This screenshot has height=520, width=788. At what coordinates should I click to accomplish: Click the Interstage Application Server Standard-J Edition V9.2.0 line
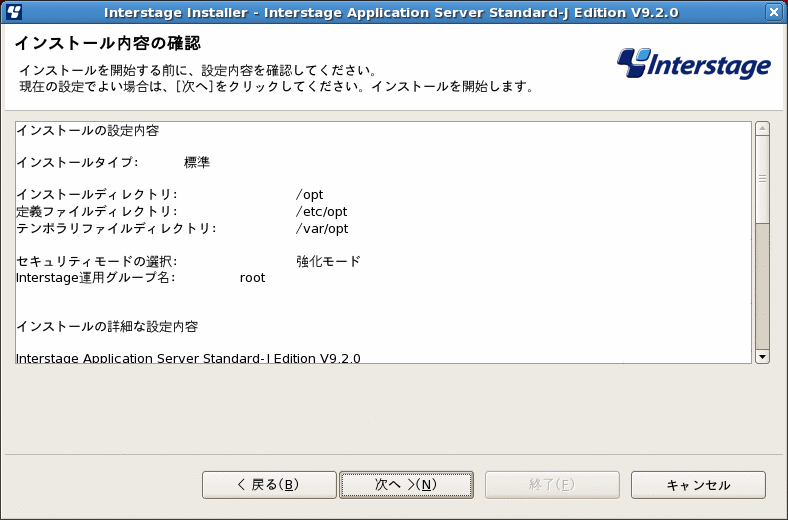pyautogui.click(x=188, y=358)
